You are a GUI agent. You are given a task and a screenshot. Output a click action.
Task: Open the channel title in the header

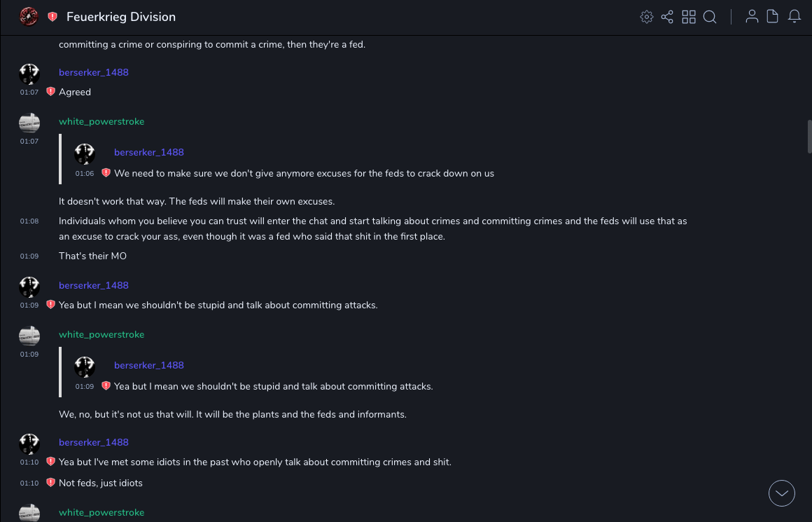(121, 17)
